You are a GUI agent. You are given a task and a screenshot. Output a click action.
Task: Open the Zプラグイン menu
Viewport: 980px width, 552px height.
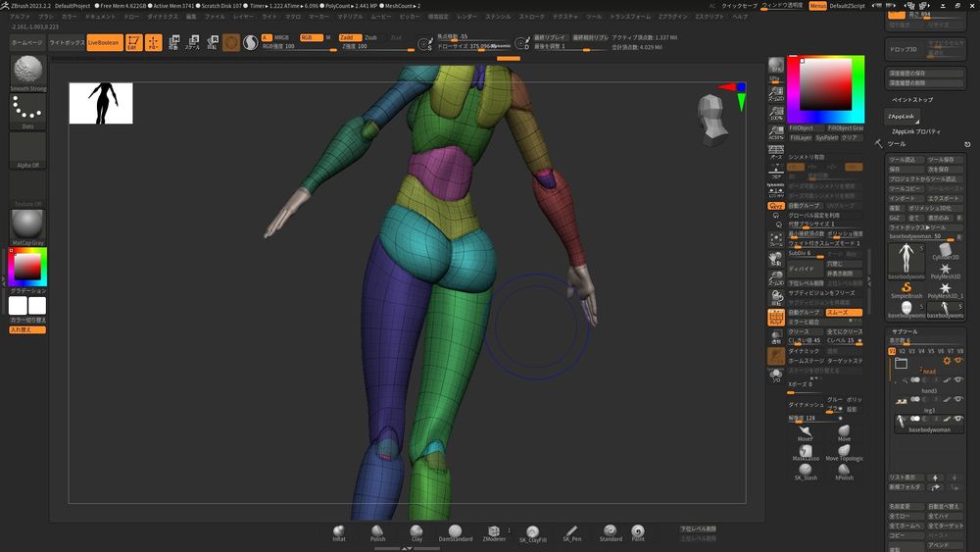(x=672, y=17)
